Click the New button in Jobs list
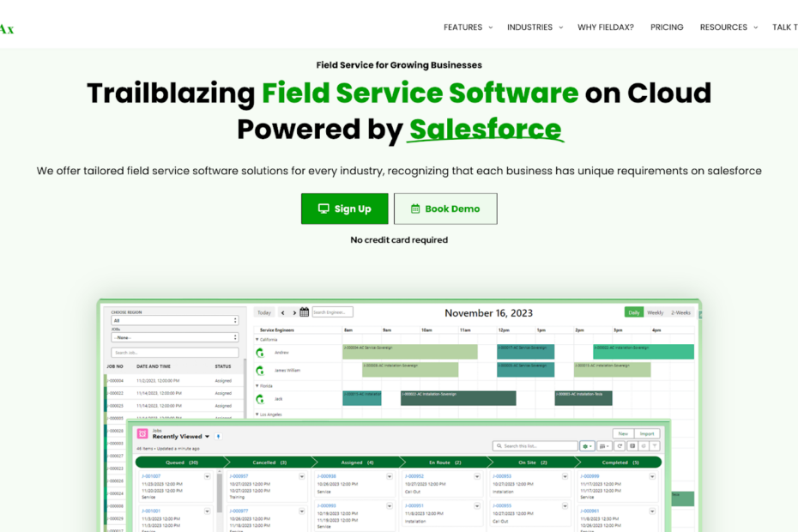This screenshot has height=532, width=798. [x=624, y=433]
